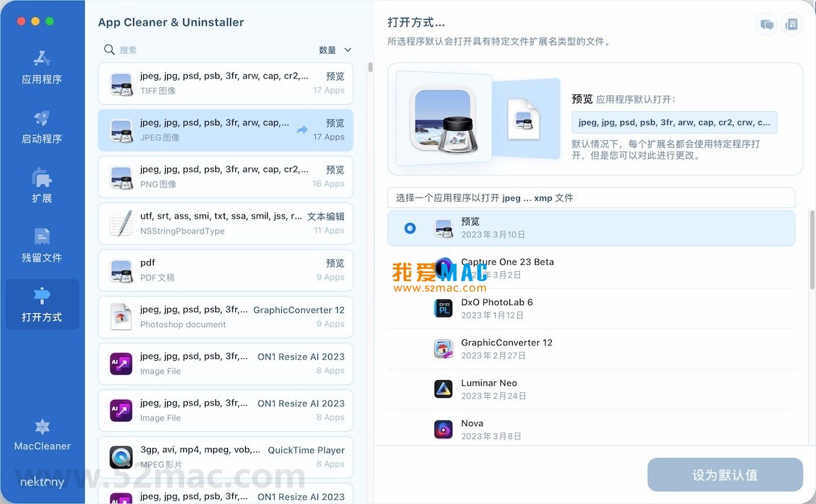Select the 打开方式 sidebar section
This screenshot has width=816, height=504.
(42, 304)
